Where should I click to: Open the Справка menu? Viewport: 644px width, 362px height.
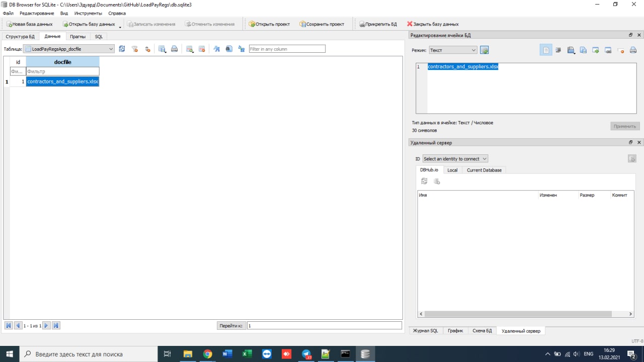click(117, 13)
